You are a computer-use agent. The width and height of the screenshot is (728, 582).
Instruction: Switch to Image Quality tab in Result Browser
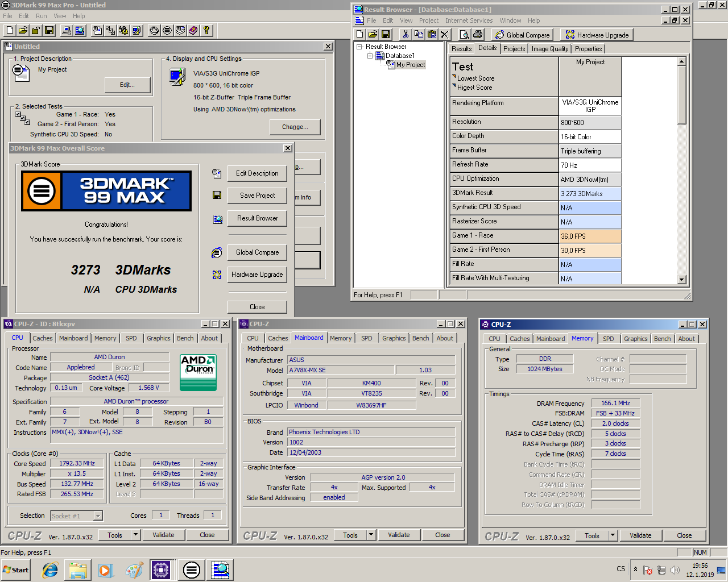(550, 49)
